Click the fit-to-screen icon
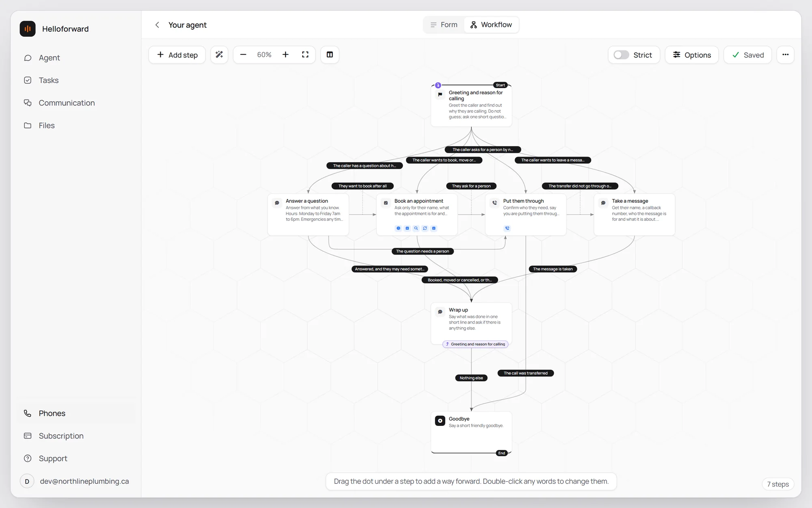The height and width of the screenshot is (508, 812). pyautogui.click(x=305, y=54)
